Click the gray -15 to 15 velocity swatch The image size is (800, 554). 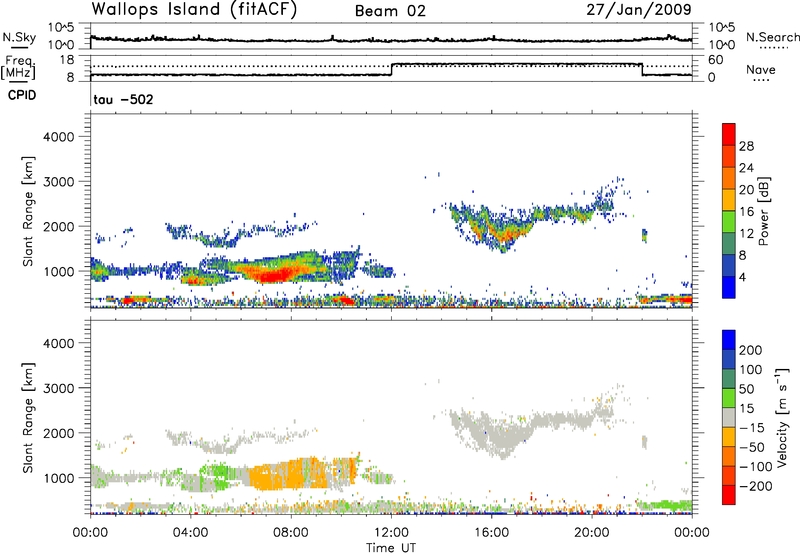[729, 418]
